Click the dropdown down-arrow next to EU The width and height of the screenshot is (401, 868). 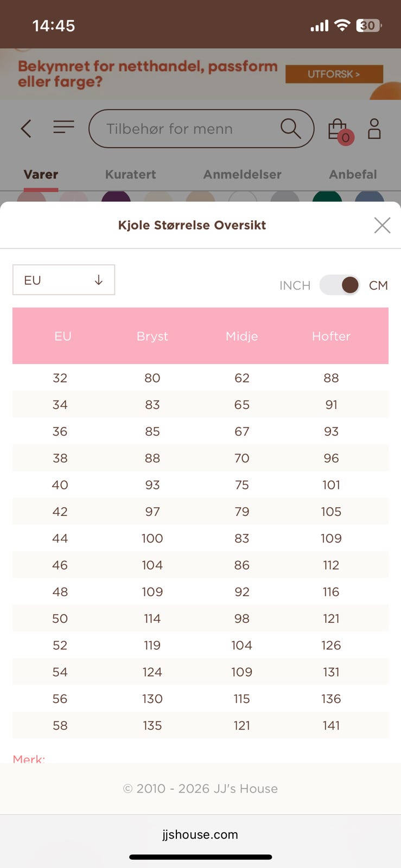point(99,280)
